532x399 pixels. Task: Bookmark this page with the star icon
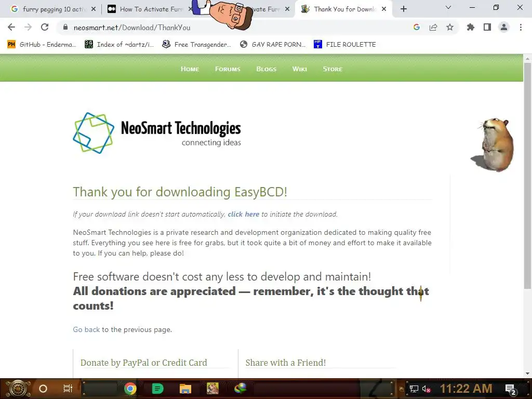[450, 27]
